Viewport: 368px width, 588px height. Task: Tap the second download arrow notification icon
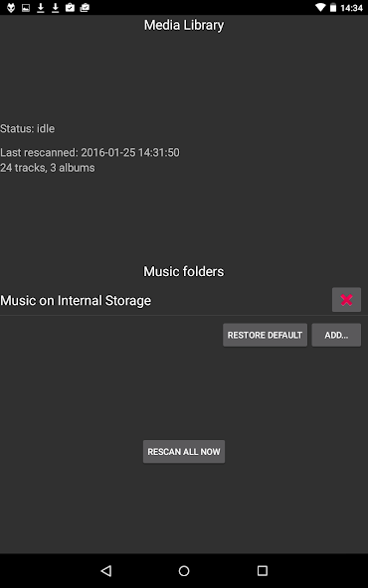tap(56, 8)
